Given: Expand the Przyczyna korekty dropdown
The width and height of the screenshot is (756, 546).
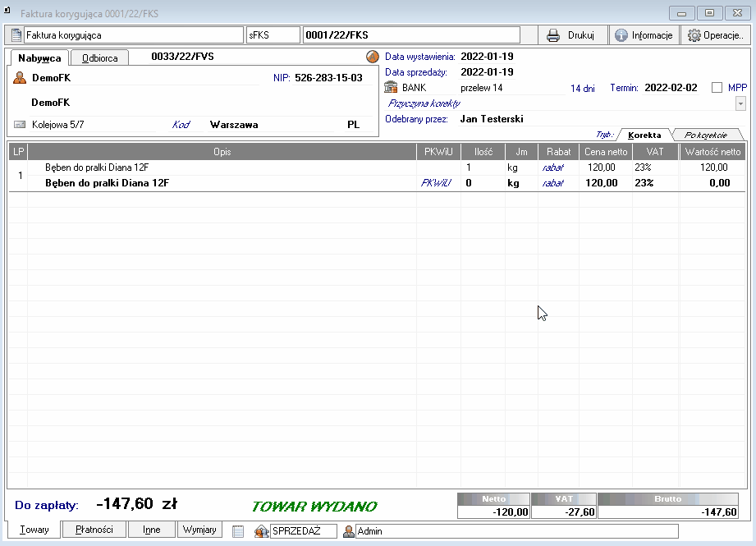Looking at the screenshot, I should click(x=740, y=103).
